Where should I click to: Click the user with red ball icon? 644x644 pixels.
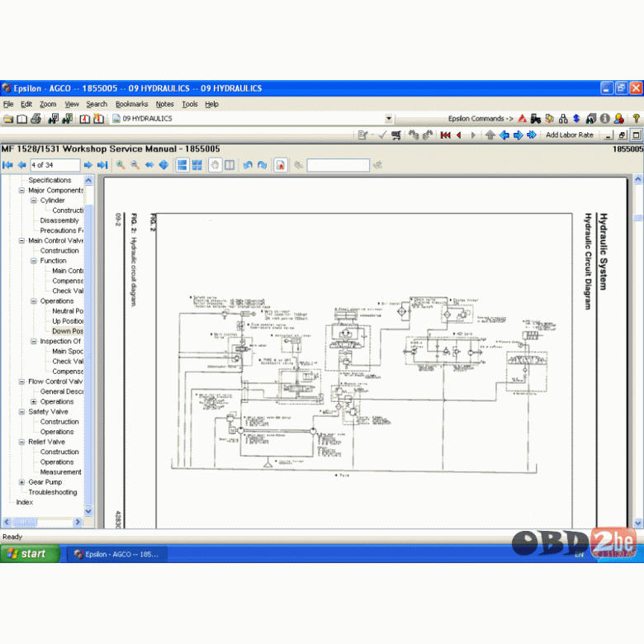(619, 119)
